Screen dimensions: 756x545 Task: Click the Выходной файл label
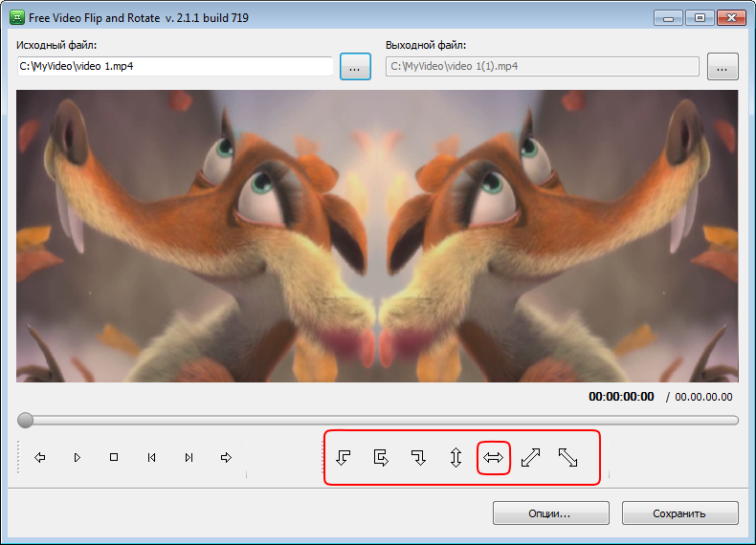coord(426,45)
